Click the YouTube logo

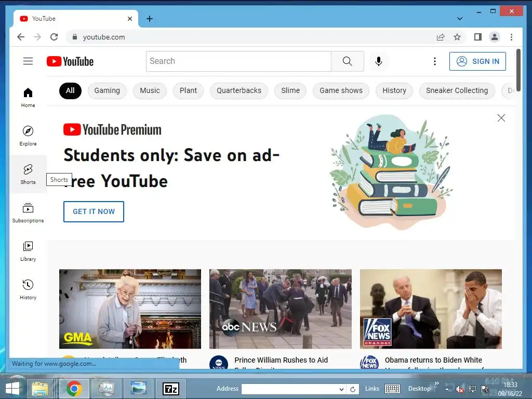(70, 61)
